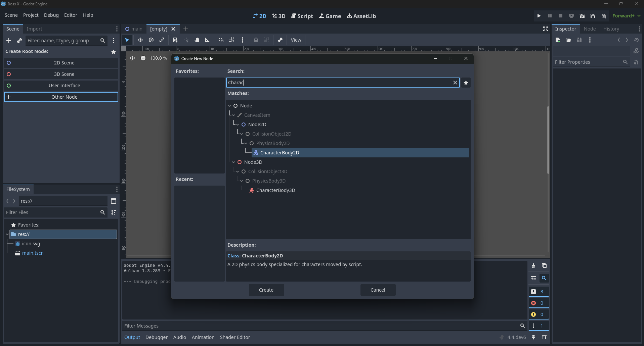Viewport: 644px width, 346px height.
Task: Click the scene tree filter field
Action: point(67,41)
